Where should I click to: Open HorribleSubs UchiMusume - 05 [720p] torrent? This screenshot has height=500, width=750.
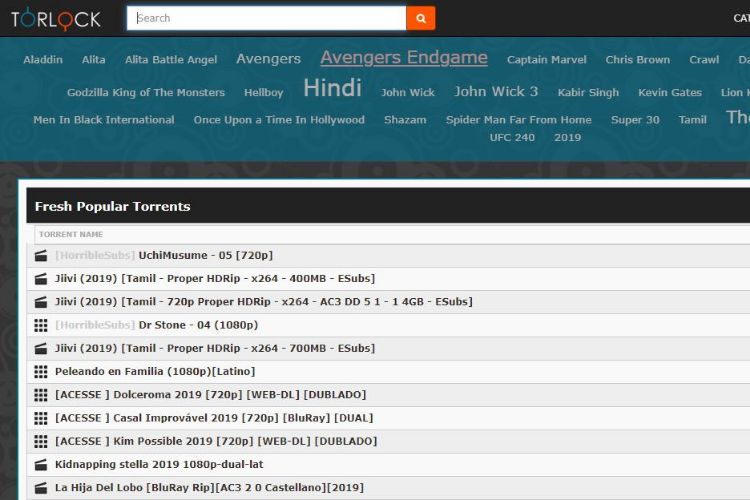164,256
